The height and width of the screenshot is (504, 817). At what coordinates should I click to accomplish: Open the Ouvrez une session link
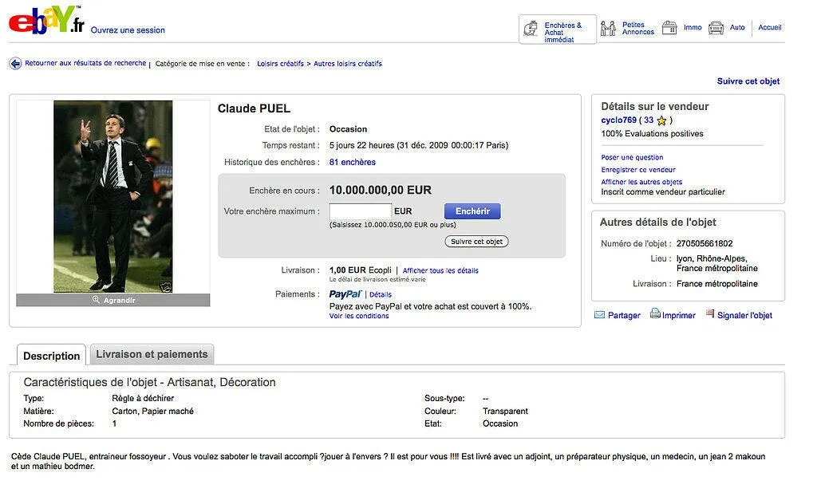pos(128,30)
